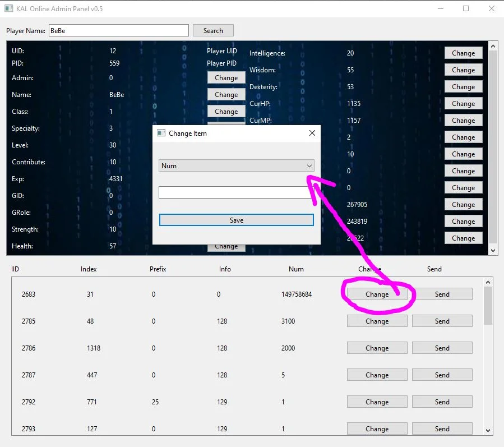Screen dimensions: 504x447
Task: Click Change button for item 2793
Action: [377, 428]
